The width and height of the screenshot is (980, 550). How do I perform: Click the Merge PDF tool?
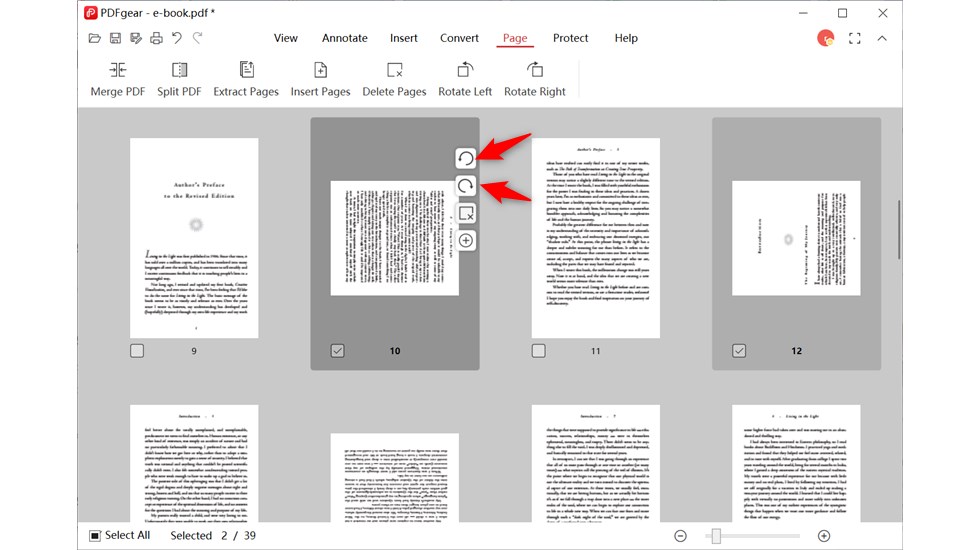point(118,79)
